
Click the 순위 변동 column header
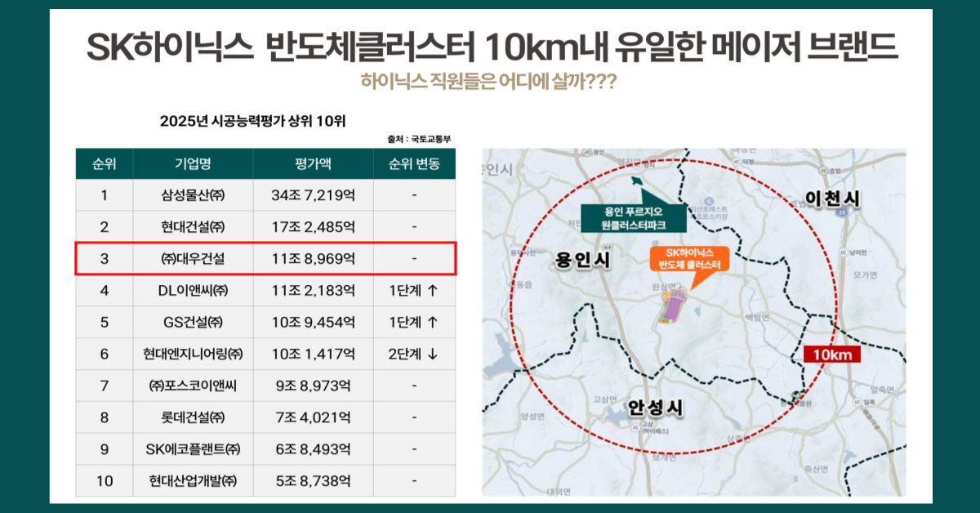[414, 163]
